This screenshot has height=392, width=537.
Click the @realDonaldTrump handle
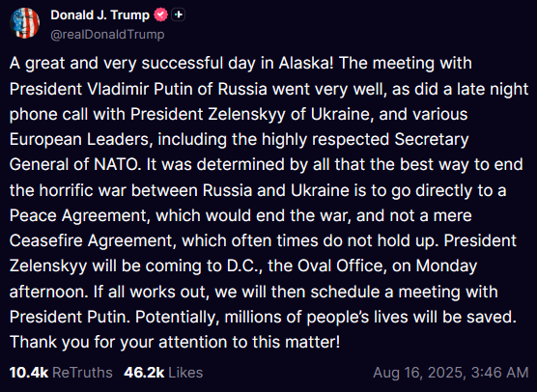107,35
